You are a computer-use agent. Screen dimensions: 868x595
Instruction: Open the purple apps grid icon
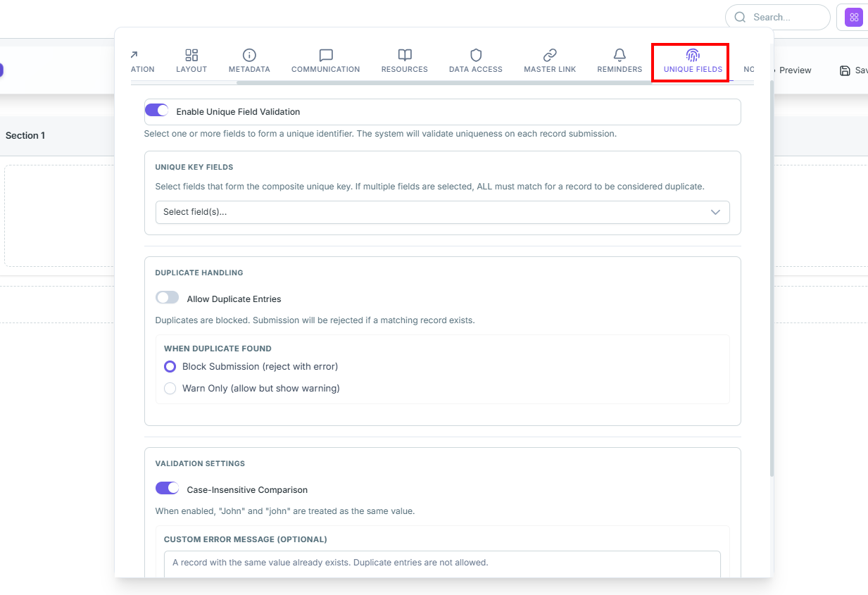coord(854,18)
